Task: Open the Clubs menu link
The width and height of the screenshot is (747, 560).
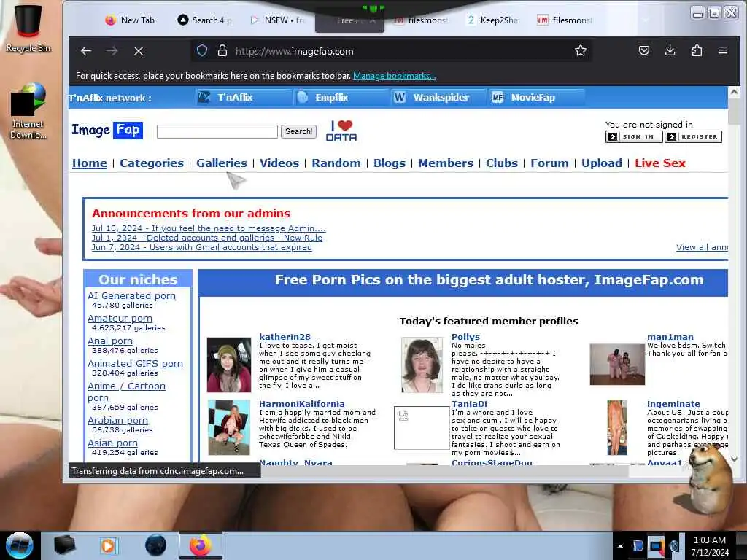Action: (502, 163)
